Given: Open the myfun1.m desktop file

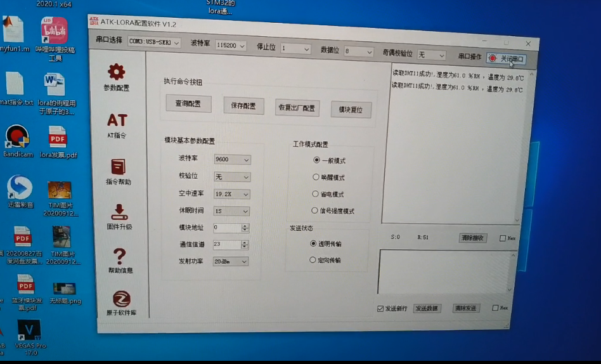Looking at the screenshot, I should [x=14, y=34].
